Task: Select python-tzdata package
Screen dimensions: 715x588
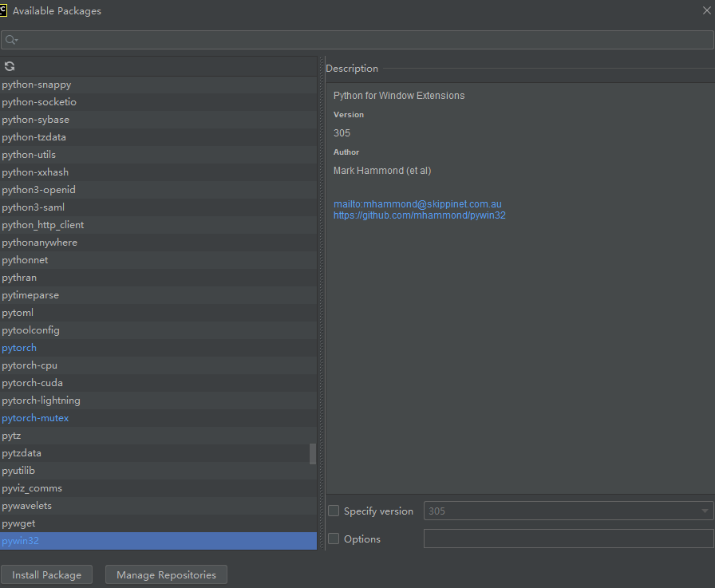Action: pyautogui.click(x=158, y=137)
